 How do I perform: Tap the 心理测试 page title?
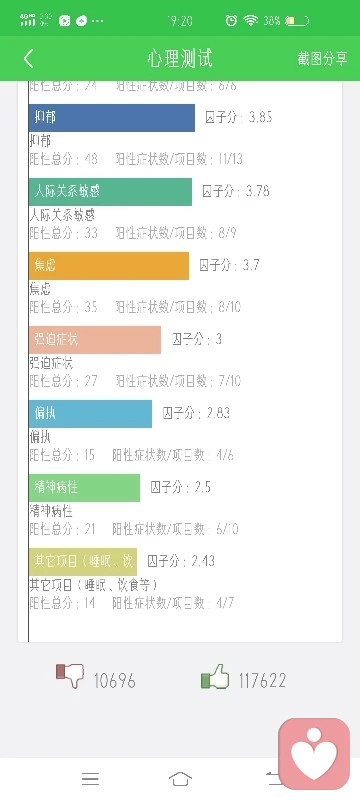pos(179,59)
